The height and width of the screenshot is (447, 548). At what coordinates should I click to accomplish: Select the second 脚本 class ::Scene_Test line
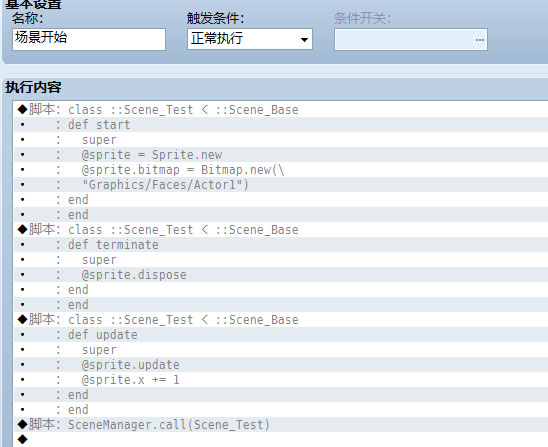pos(281,230)
